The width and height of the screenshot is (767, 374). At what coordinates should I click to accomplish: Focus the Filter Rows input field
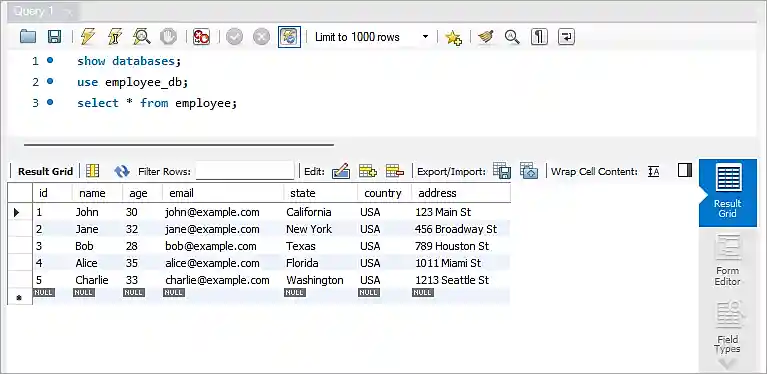245,171
